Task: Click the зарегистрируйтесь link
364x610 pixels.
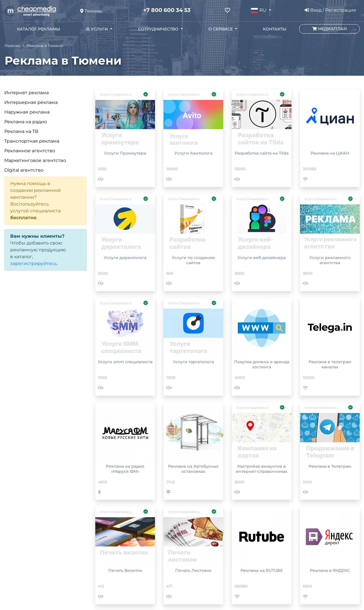Action: coord(34,264)
